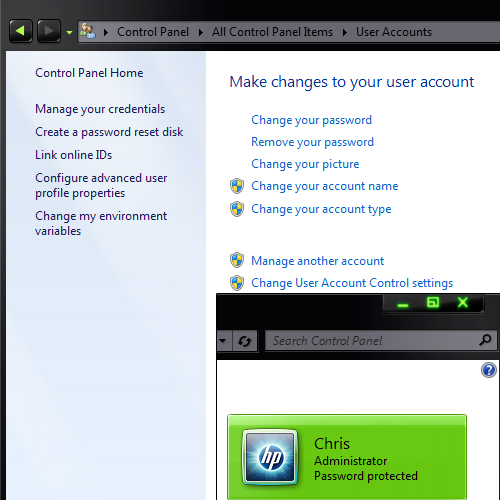Image resolution: width=500 pixels, height=500 pixels.
Task: Open the recent pages dropdown arrow
Action: 69,32
